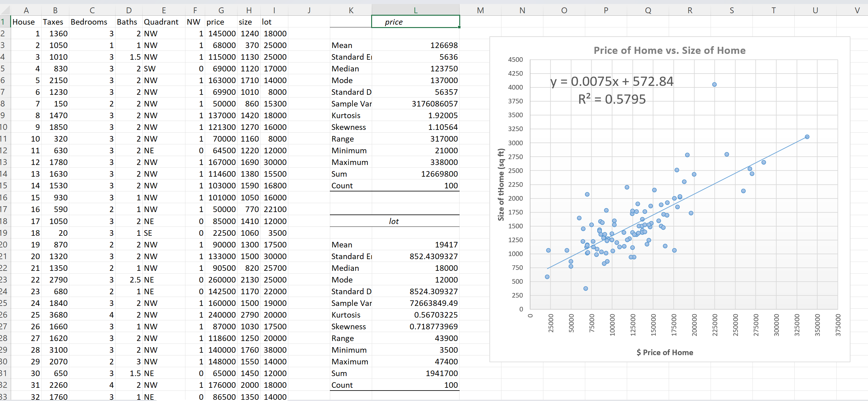Click the selected 'price' cell in L1
Image resolution: width=868 pixels, height=401 pixels.
coord(415,22)
